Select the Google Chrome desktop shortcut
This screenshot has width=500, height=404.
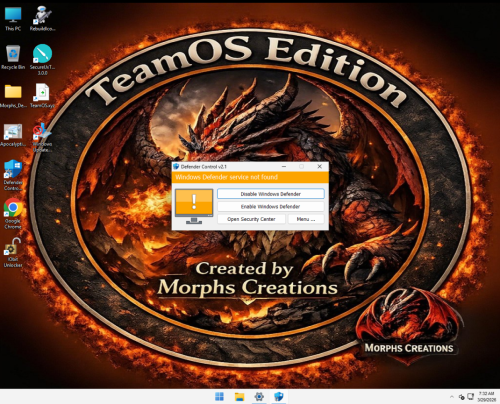13,213
